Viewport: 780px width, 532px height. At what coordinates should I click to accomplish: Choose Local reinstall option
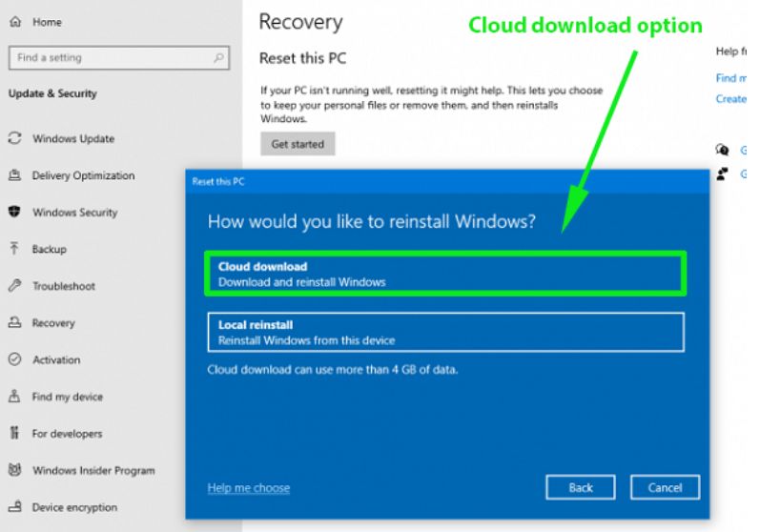445,332
